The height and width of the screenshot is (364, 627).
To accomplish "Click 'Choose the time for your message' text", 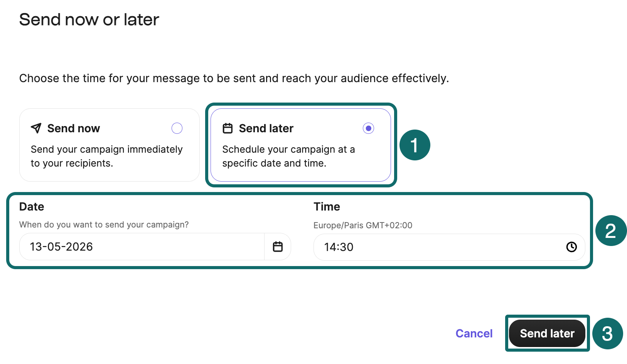I will coord(234,78).
